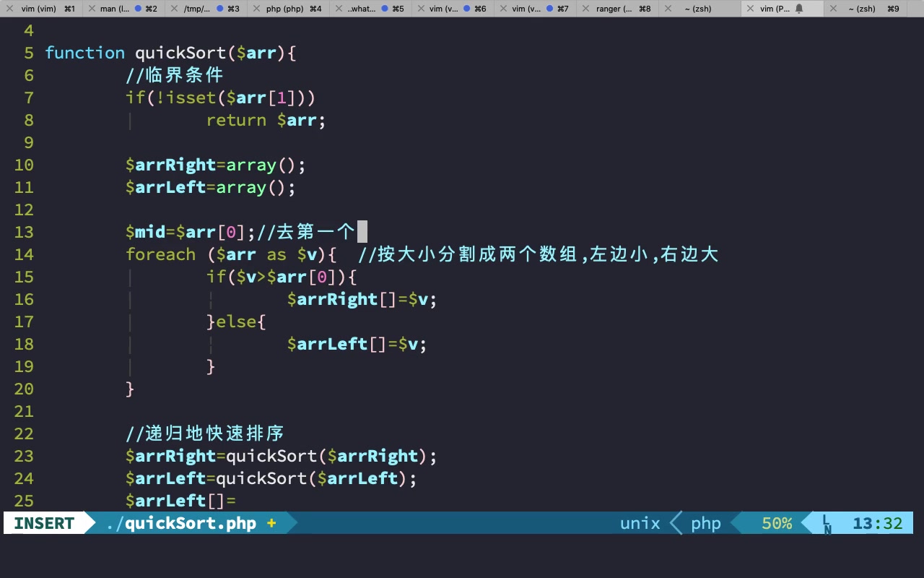924x578 pixels.
Task: Click the php filetype indicator in statusline
Action: pos(706,523)
